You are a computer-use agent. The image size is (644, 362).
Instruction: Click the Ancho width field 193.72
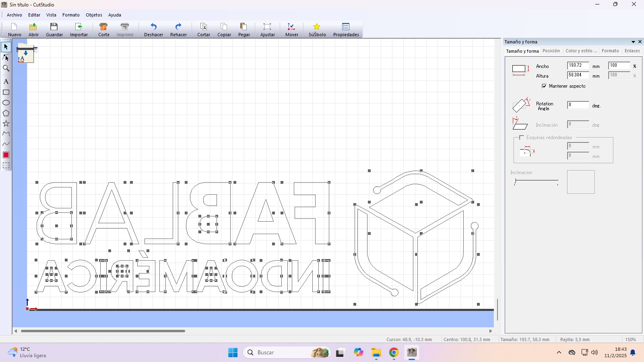[x=578, y=66]
